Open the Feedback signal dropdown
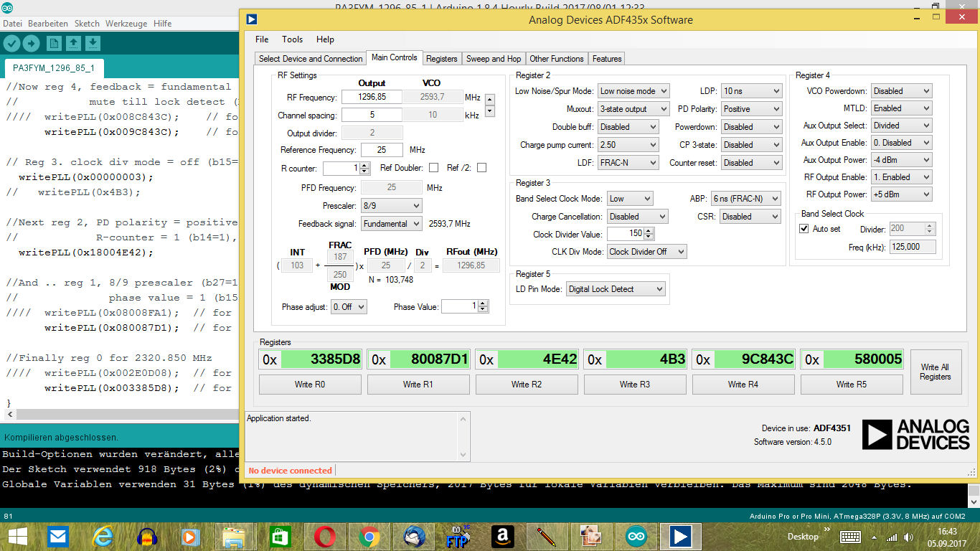The width and height of the screenshot is (980, 551). 391,224
